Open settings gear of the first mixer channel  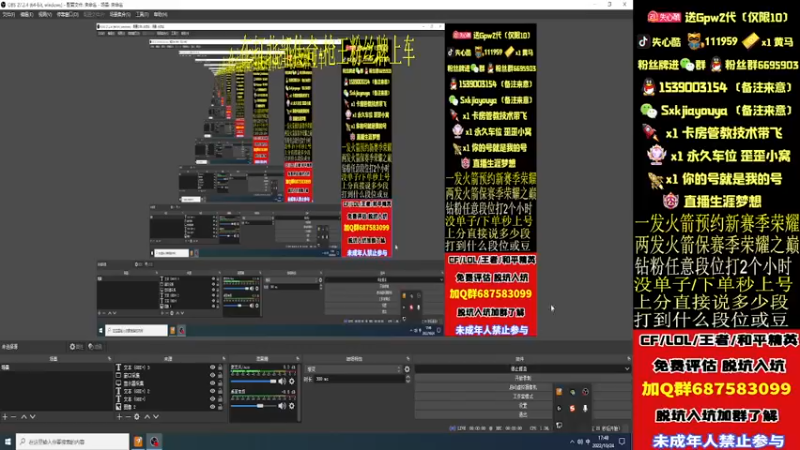tap(292, 381)
